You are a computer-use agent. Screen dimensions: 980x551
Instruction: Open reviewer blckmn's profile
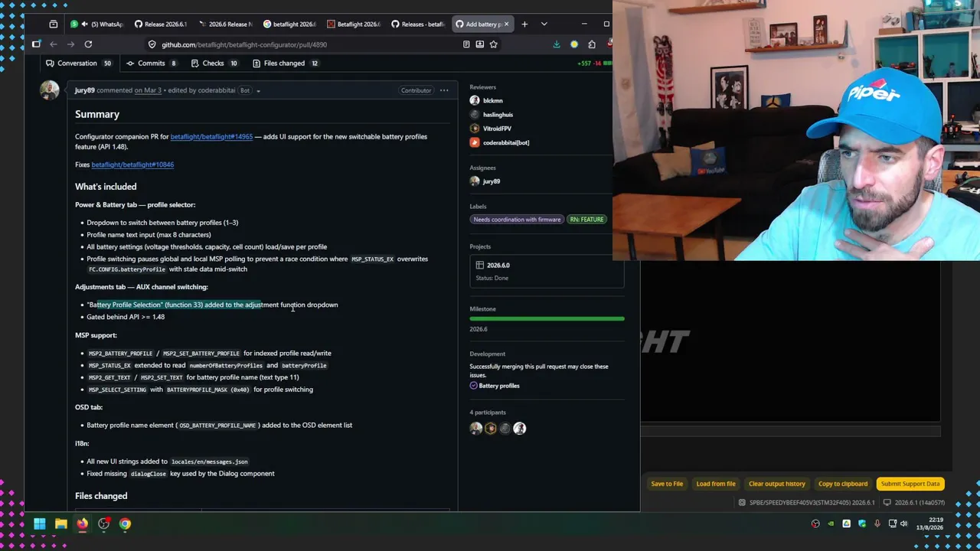point(493,100)
